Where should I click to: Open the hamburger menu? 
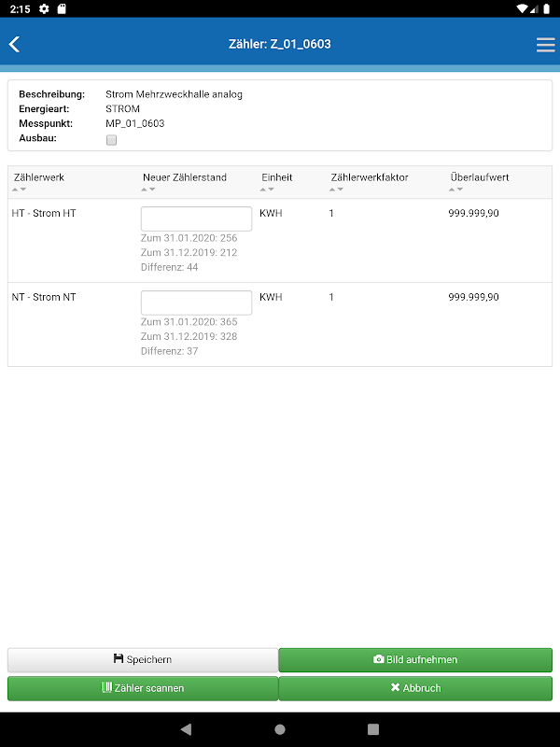pyautogui.click(x=545, y=44)
